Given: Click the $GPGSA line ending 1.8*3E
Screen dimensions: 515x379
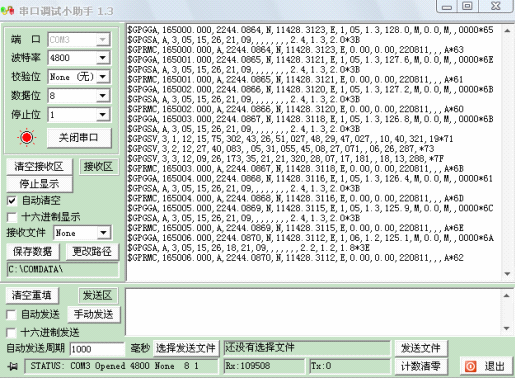Looking at the screenshot, I should [x=249, y=248].
